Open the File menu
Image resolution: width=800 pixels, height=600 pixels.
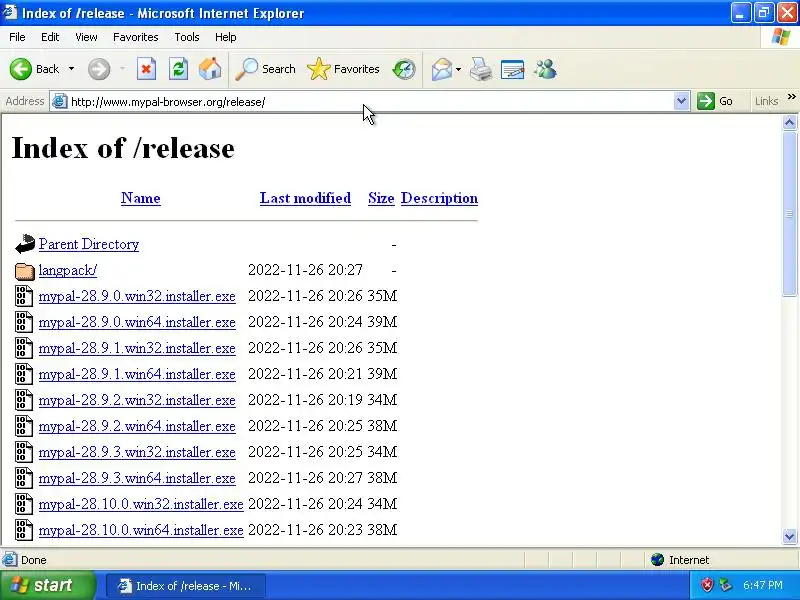point(17,37)
